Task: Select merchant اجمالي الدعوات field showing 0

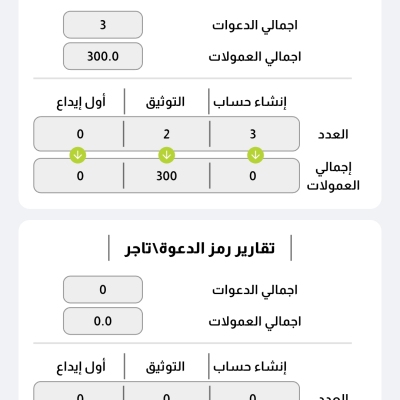Action: [x=103, y=289]
